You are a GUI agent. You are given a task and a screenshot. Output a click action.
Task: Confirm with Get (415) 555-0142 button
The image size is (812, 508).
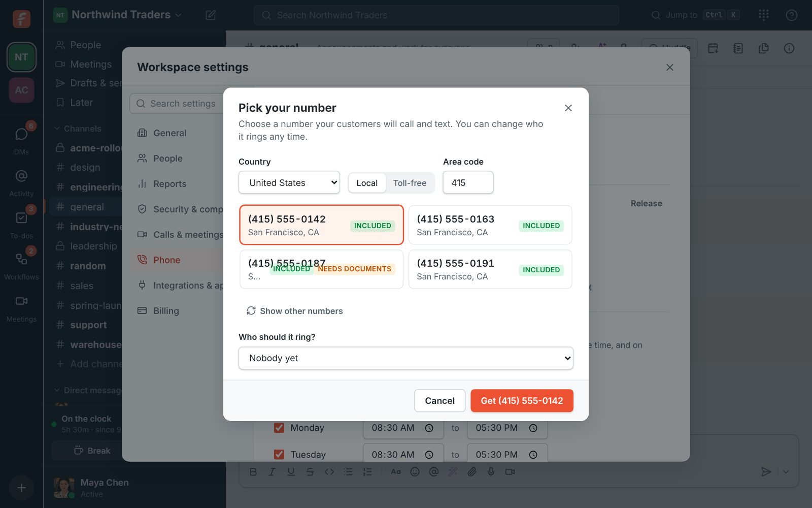(x=522, y=401)
